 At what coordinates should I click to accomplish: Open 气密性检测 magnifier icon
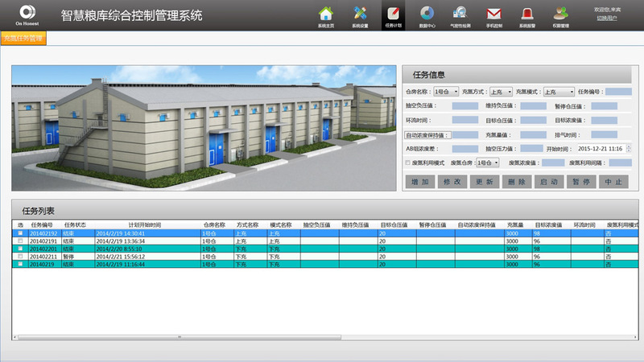[460, 14]
